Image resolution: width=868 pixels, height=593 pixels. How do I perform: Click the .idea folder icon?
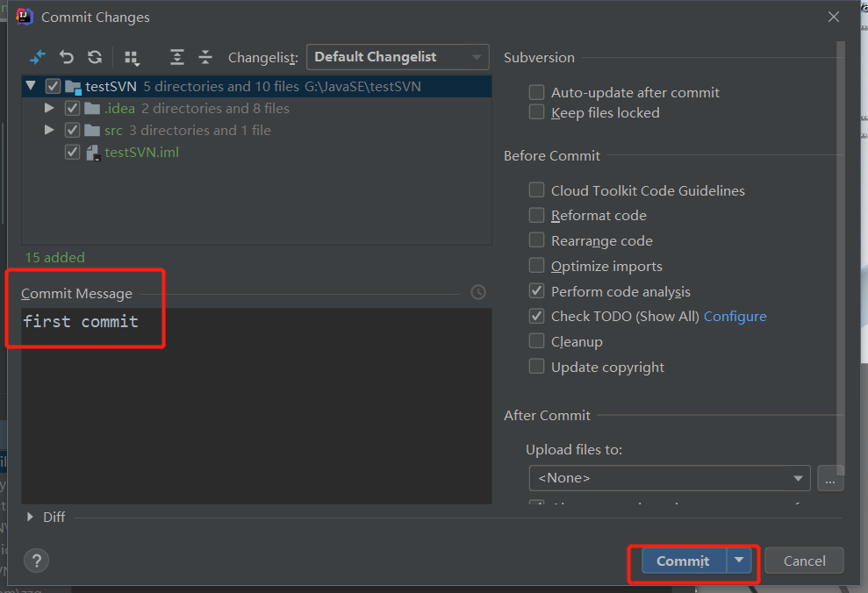pos(92,109)
